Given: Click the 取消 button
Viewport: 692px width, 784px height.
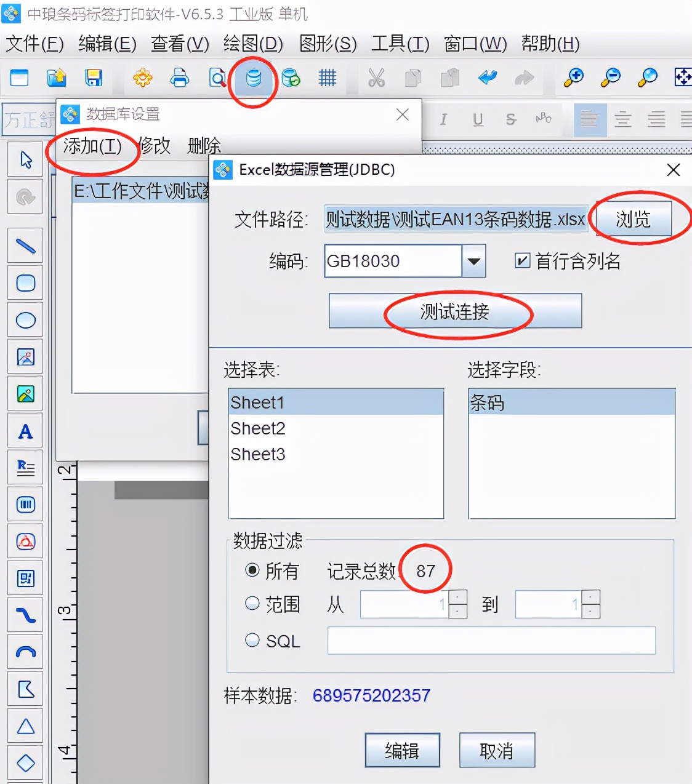Looking at the screenshot, I should pos(497,750).
